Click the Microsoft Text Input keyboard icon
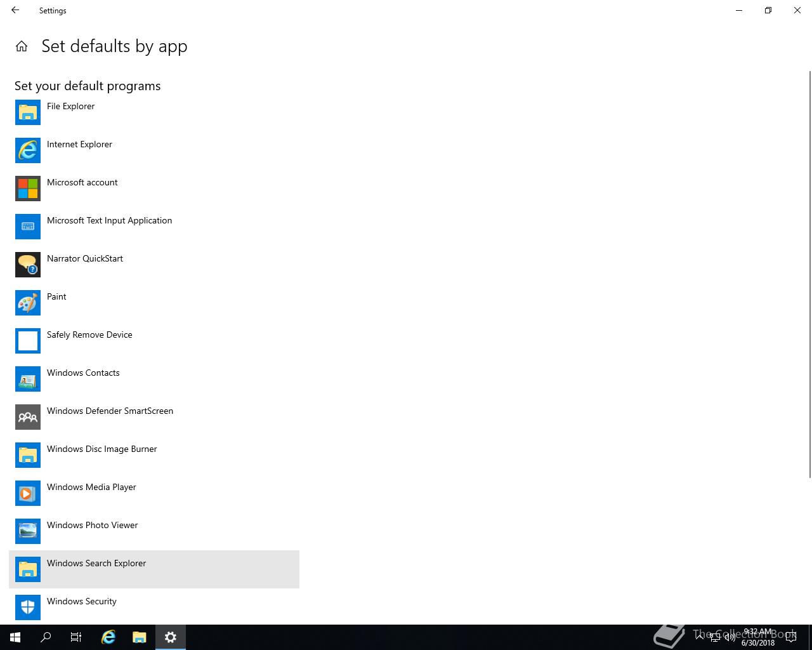This screenshot has width=812, height=650. (28, 227)
